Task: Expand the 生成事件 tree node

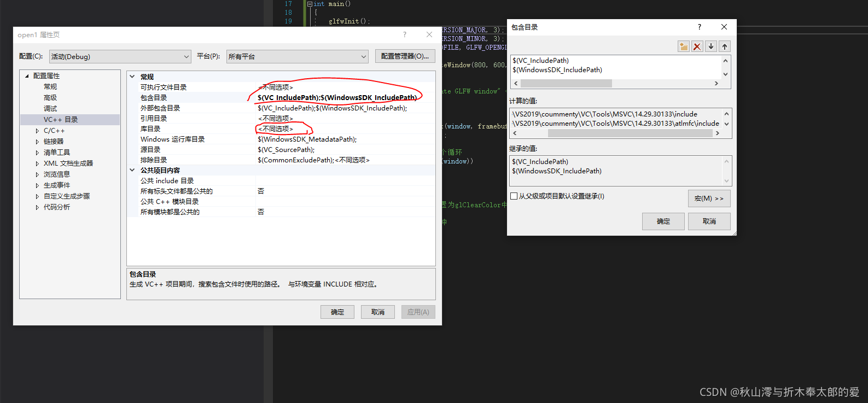Action: pos(37,185)
